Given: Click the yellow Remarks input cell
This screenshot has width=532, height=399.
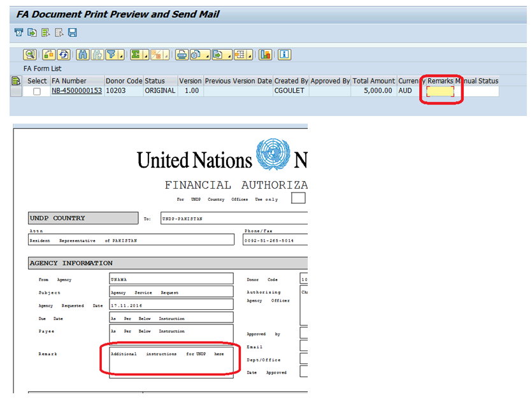Looking at the screenshot, I should pos(440,91).
